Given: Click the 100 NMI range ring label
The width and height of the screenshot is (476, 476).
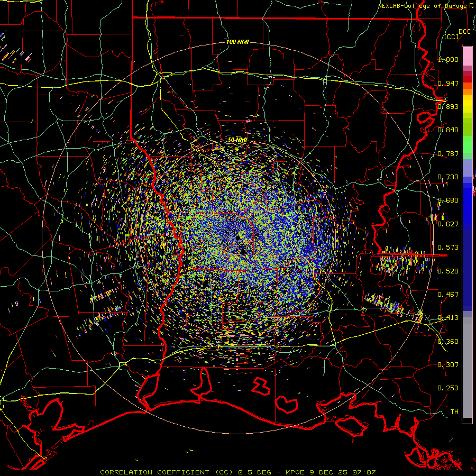Looking at the screenshot, I should tap(237, 42).
